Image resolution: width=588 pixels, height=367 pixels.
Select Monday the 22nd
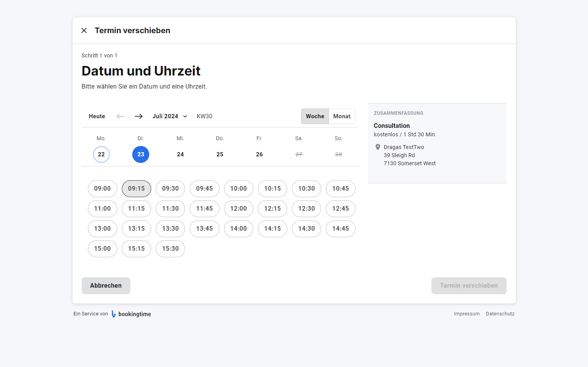[x=101, y=154]
